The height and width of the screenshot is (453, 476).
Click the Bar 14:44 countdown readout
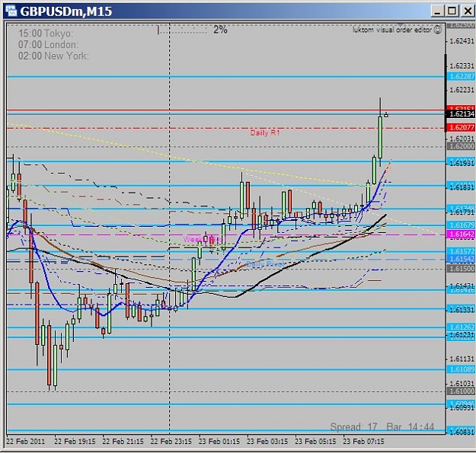click(x=411, y=427)
